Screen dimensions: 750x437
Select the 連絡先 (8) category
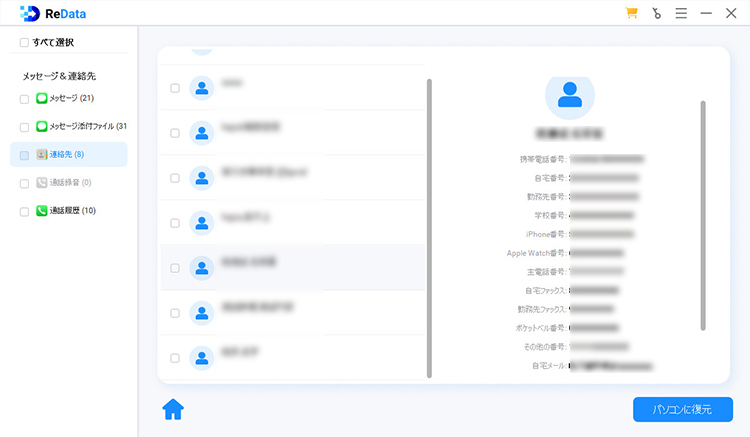tap(69, 154)
